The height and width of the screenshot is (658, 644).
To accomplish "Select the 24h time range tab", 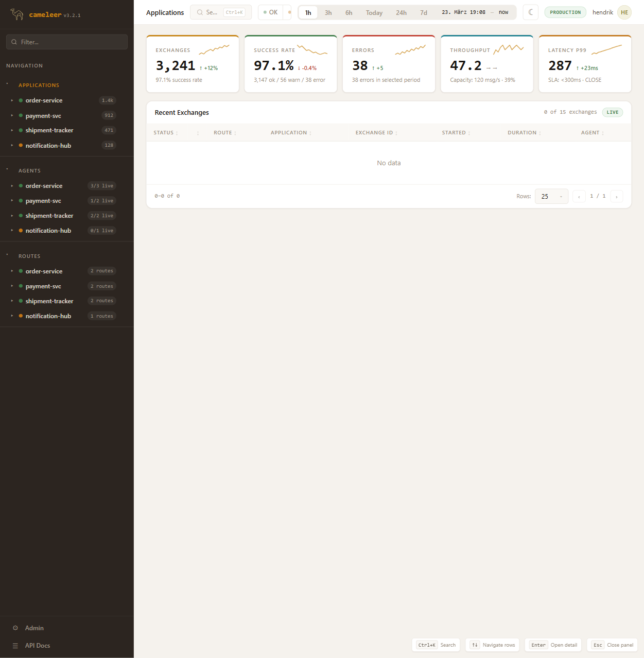I will [x=401, y=13].
